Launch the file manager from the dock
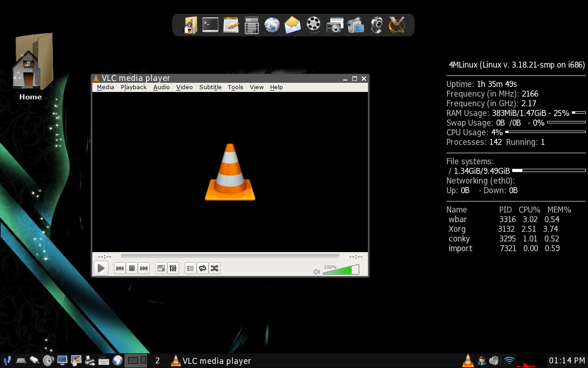 pos(190,25)
